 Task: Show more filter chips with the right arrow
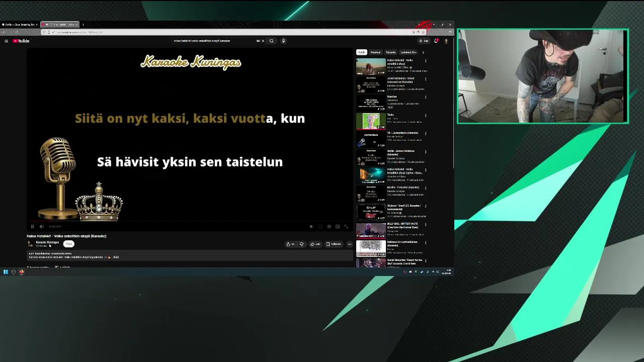[423, 52]
